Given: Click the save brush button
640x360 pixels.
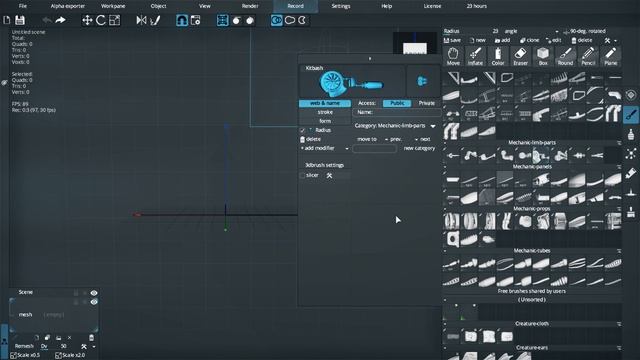Looking at the screenshot, I should [452, 40].
